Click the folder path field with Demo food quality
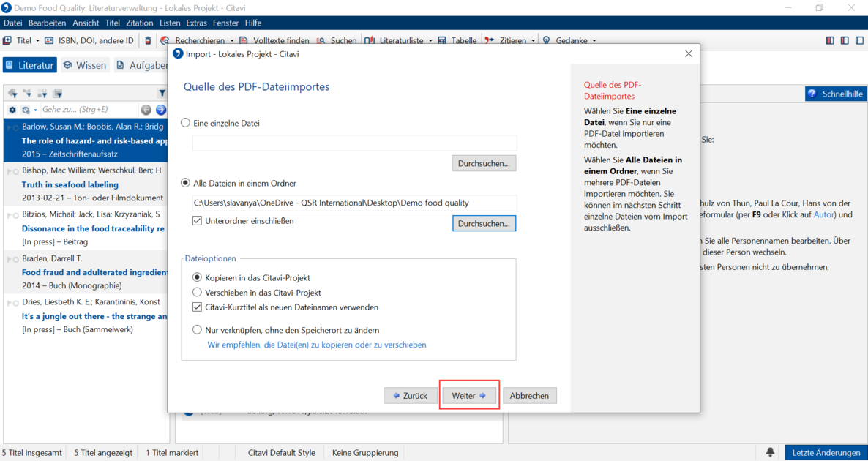The width and height of the screenshot is (868, 461). coord(355,203)
